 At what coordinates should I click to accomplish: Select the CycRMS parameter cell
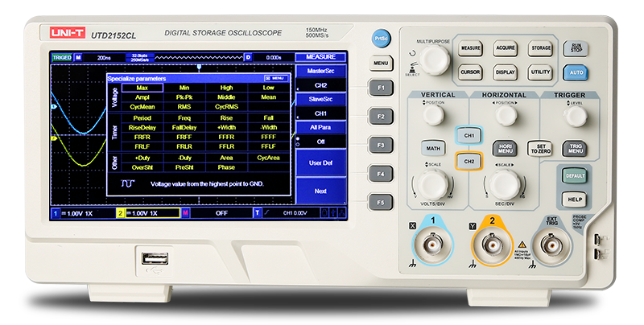(226, 107)
